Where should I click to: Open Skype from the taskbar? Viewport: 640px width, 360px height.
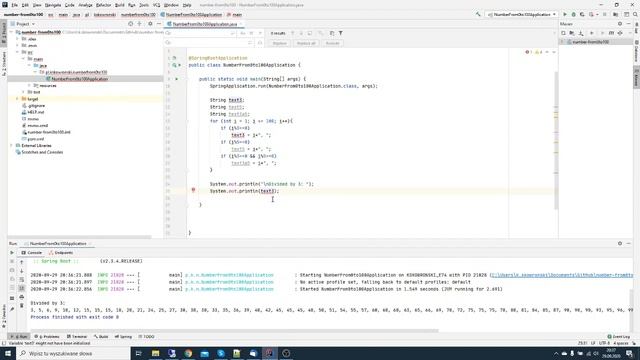point(220,353)
